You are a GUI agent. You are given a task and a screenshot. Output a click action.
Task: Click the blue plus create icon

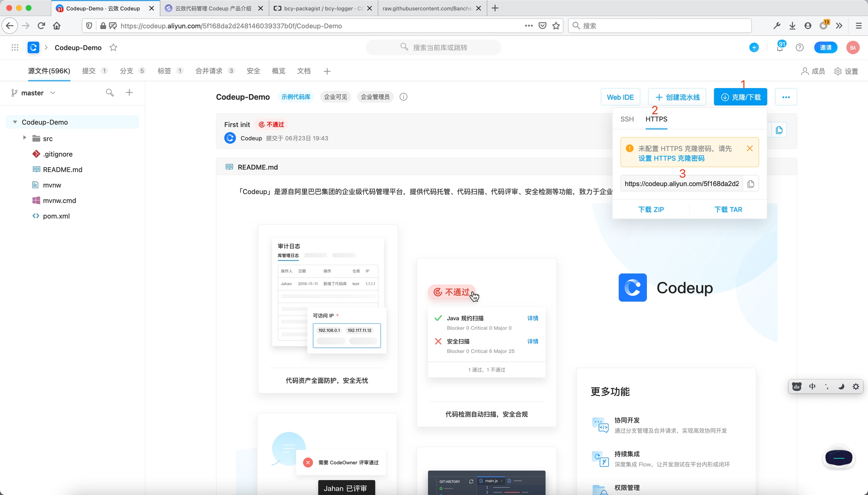pos(754,47)
